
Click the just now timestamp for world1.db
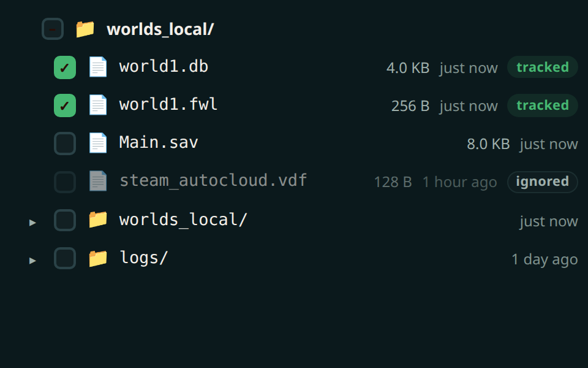[x=469, y=68]
